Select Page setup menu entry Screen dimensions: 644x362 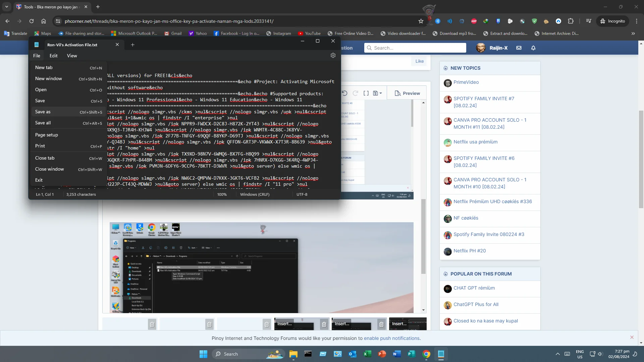tap(69, 135)
